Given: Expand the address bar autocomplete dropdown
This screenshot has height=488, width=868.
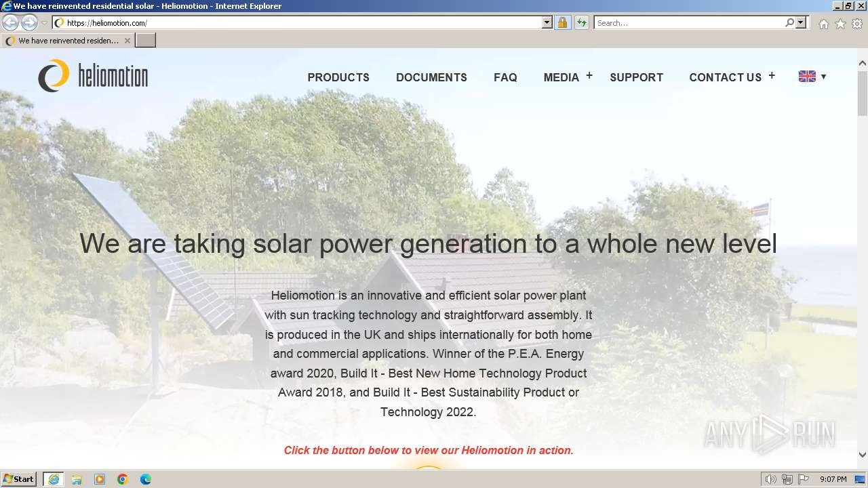Looking at the screenshot, I should click(x=547, y=22).
